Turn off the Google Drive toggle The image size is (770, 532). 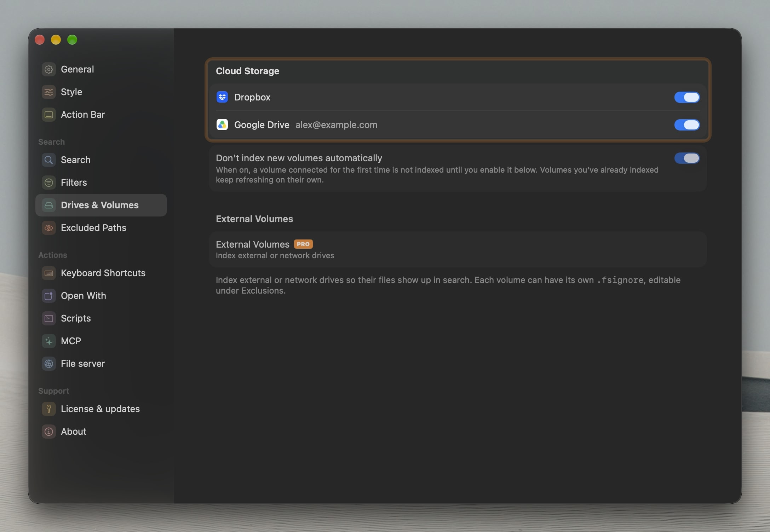point(687,125)
